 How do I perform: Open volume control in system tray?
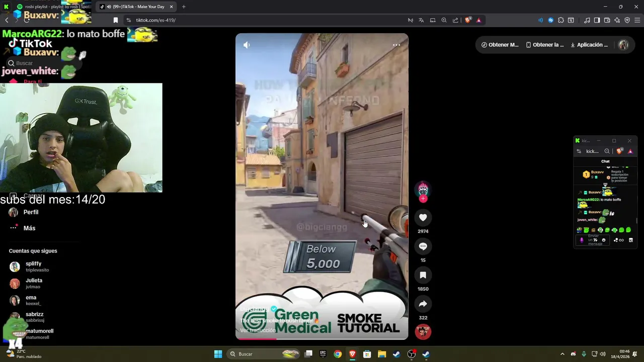pos(603,354)
